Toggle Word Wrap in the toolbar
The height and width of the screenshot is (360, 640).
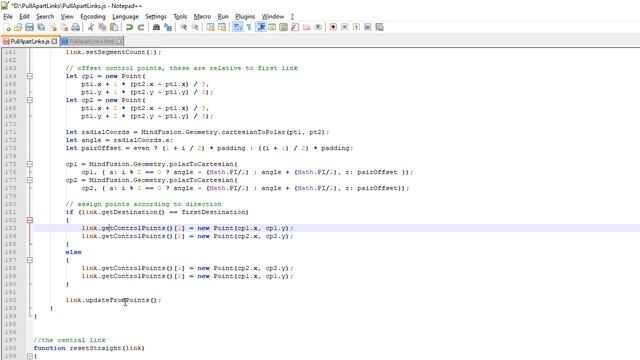pyautogui.click(x=238, y=27)
